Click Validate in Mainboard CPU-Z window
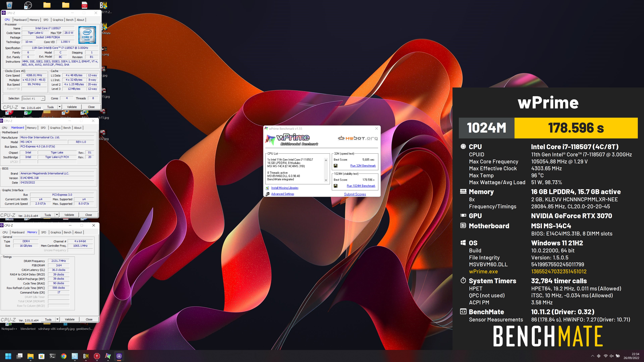Image resolution: width=644 pixels, height=362 pixels. [x=69, y=215]
